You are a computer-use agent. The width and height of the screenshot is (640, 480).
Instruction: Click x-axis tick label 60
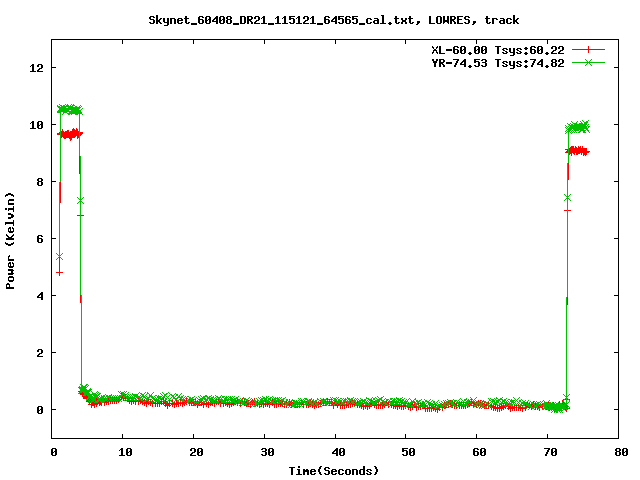479,452
